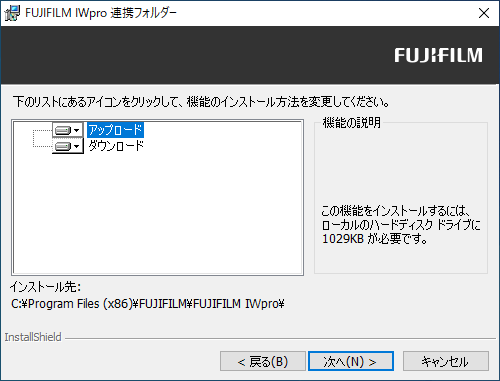Click the InstallShield label
Screen dimensions: 500x381
point(33,337)
